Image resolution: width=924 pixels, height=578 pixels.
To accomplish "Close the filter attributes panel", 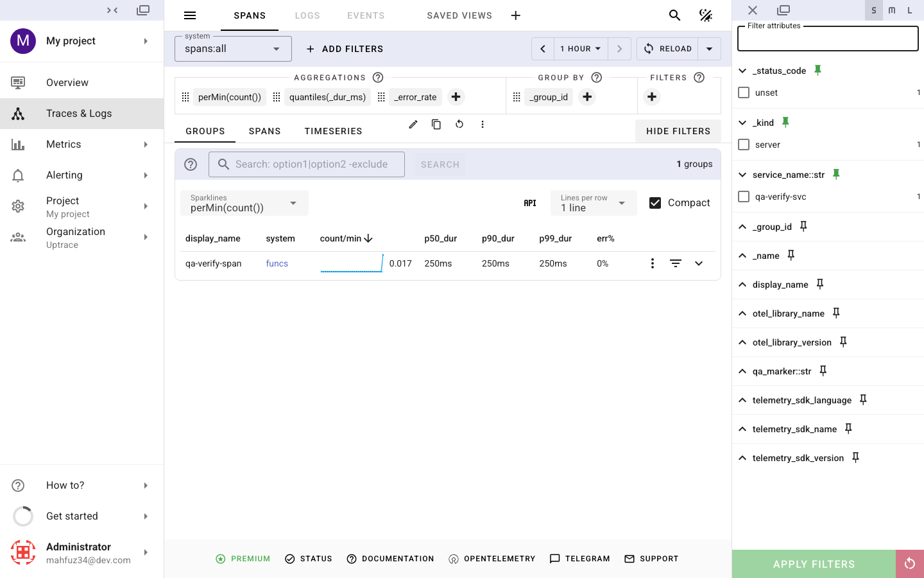I will 753,10.
